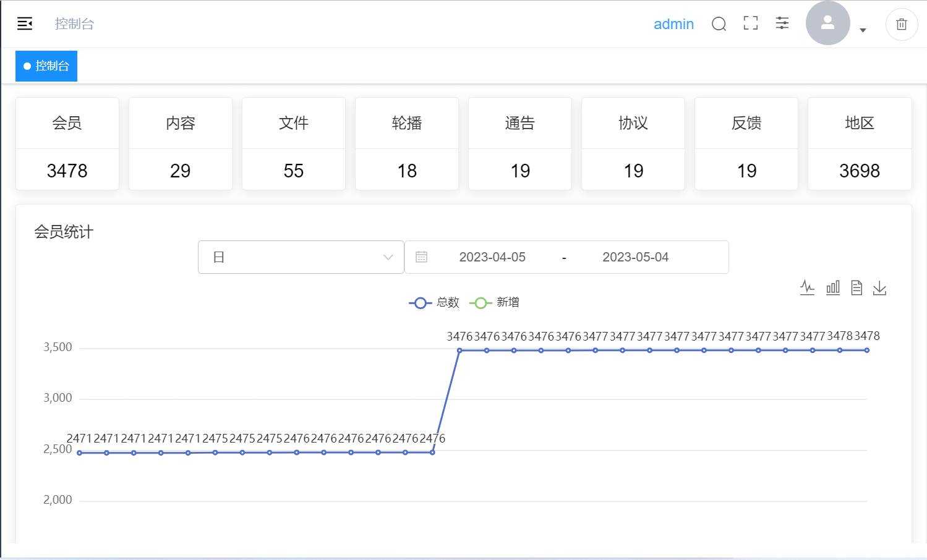Open the 内容 29 card
This screenshot has width=927, height=560.
click(181, 143)
